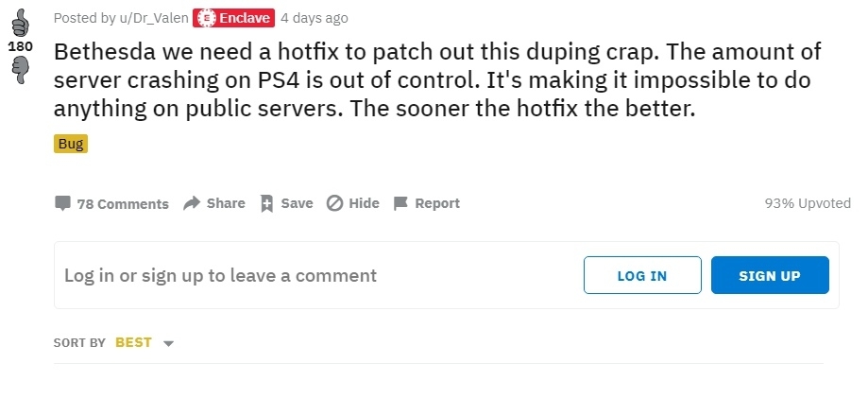Click the Enclave flair emblem icon

pyautogui.click(x=207, y=18)
